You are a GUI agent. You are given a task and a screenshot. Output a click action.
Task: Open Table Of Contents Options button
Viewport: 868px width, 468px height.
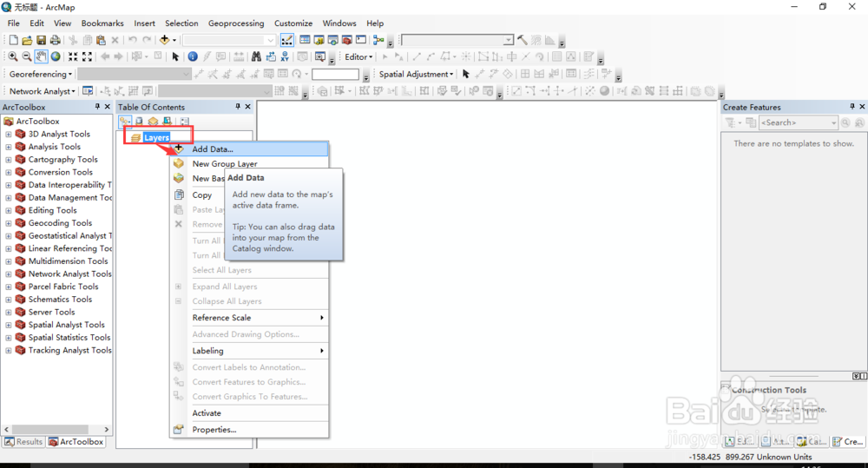(x=184, y=121)
